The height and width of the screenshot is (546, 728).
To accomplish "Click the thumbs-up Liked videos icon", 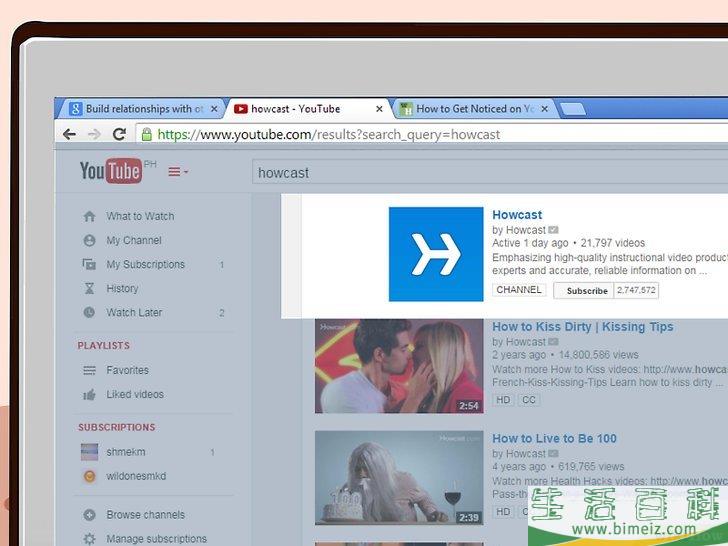I will [x=89, y=395].
